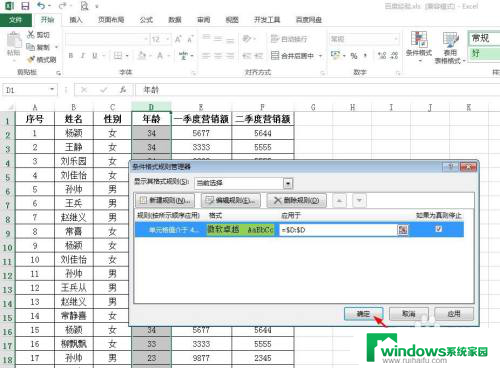500x368 pixels.
Task: Click the Redo arrow icon
Action: tap(62, 6)
